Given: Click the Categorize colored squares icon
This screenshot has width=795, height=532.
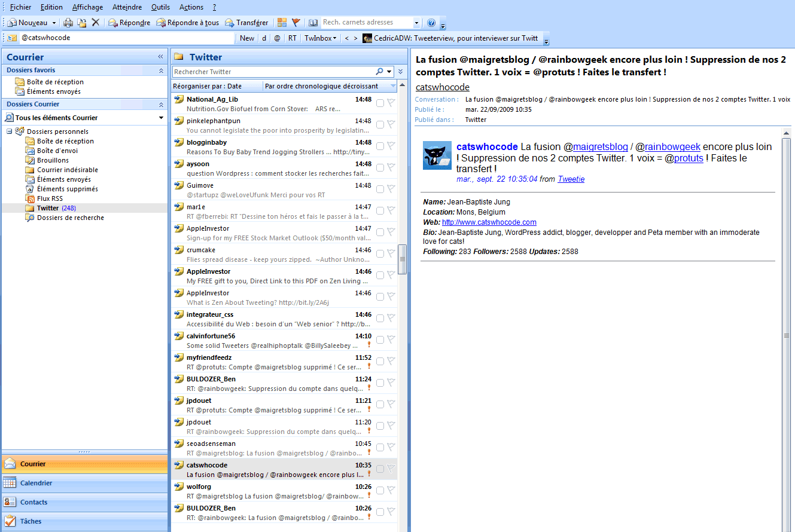Looking at the screenshot, I should (282, 23).
